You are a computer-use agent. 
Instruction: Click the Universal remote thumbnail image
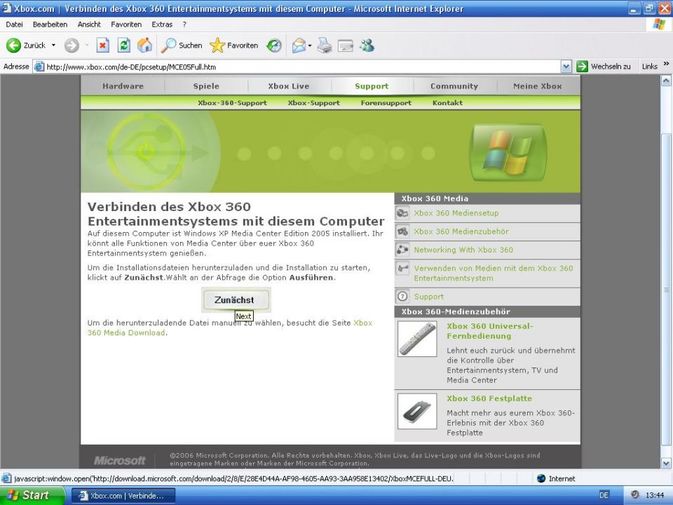[417, 339]
